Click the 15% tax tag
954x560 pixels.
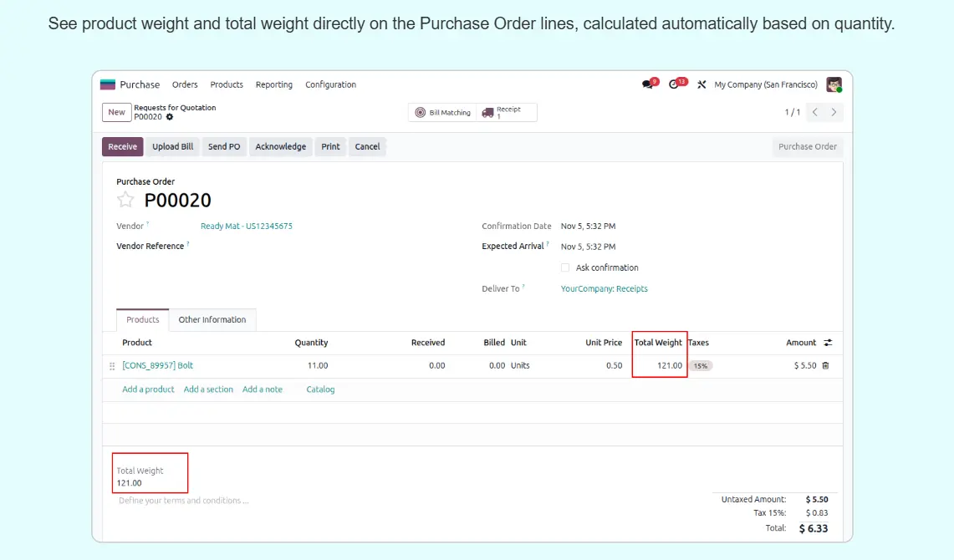tap(700, 365)
